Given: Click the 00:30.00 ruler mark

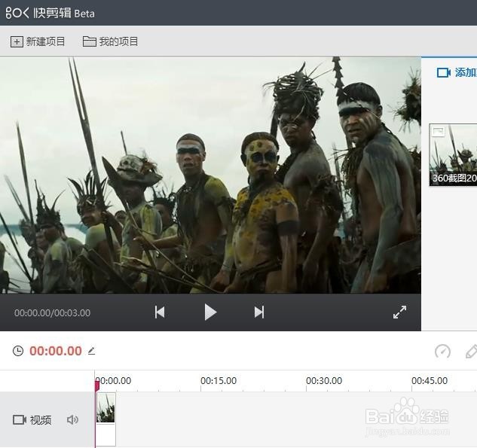Looking at the screenshot, I should pyautogui.click(x=324, y=380).
